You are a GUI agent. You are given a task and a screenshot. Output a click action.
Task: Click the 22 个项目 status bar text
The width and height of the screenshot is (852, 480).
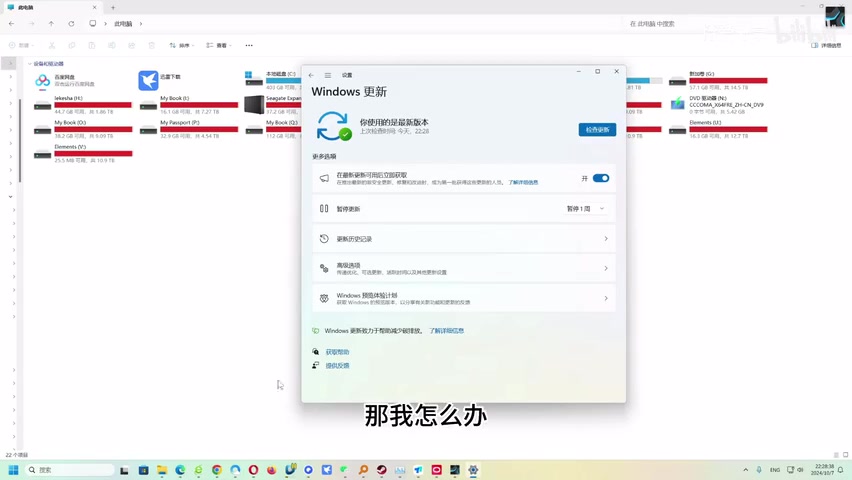16,455
